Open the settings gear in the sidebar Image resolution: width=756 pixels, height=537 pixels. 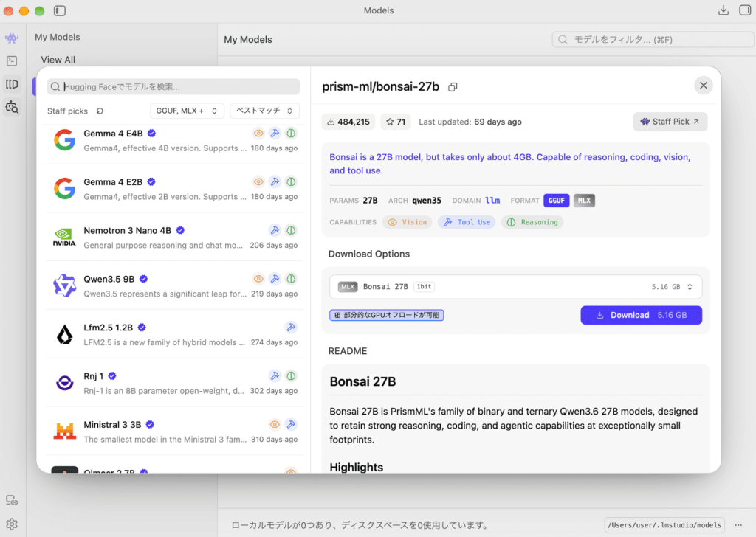pyautogui.click(x=12, y=524)
